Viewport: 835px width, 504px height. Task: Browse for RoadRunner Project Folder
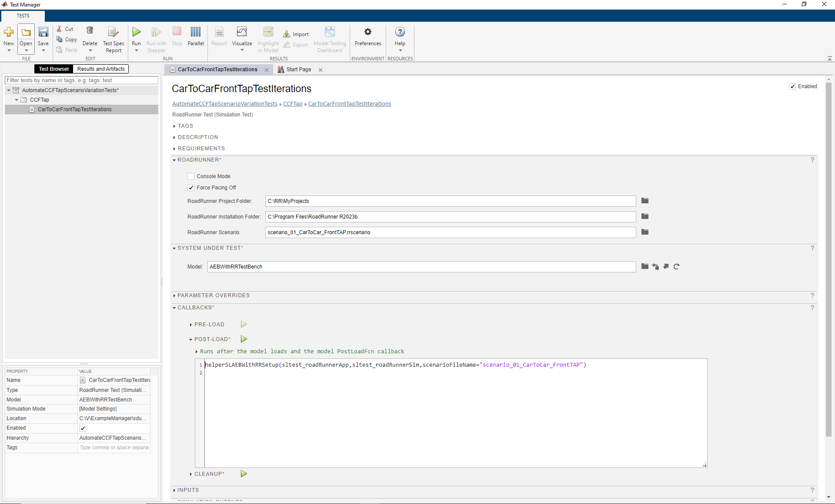[x=645, y=201]
